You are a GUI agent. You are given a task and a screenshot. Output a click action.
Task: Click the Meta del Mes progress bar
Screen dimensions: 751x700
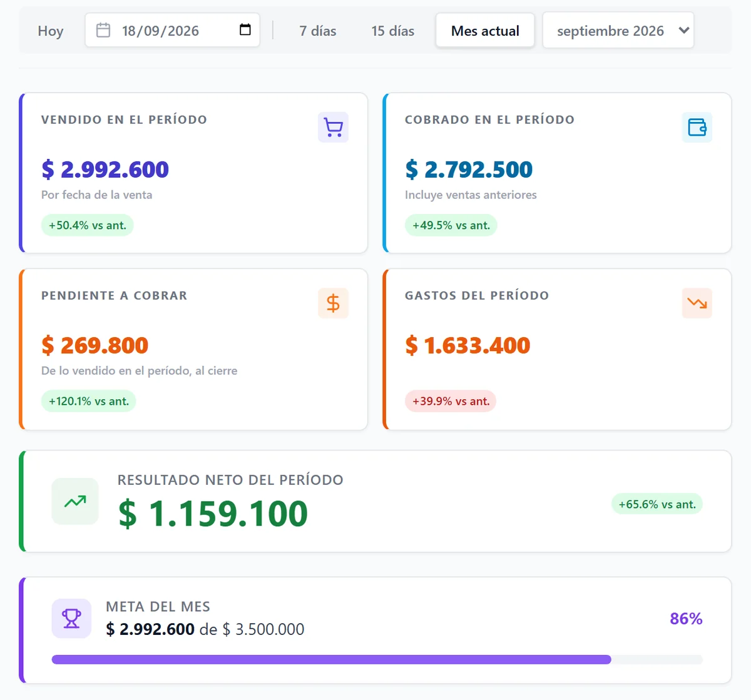[377, 659]
